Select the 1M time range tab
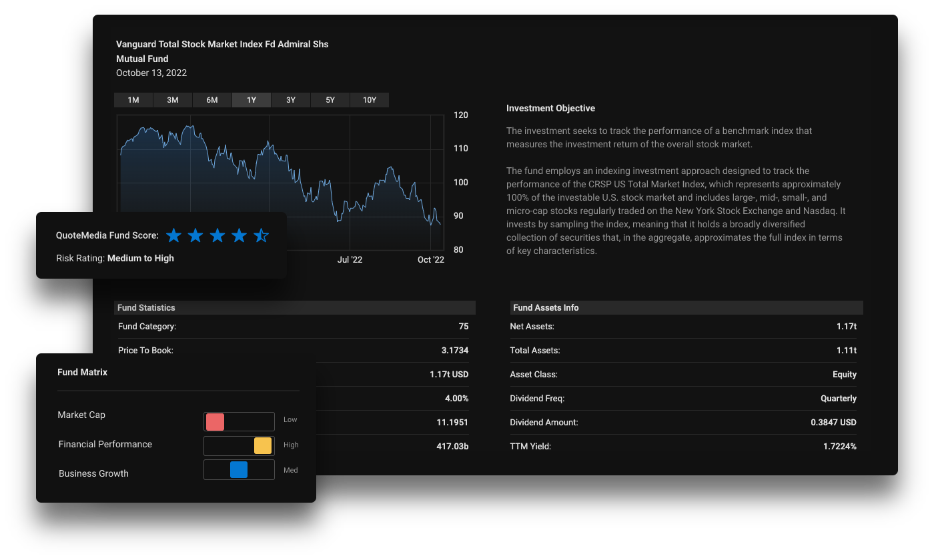 coord(133,100)
